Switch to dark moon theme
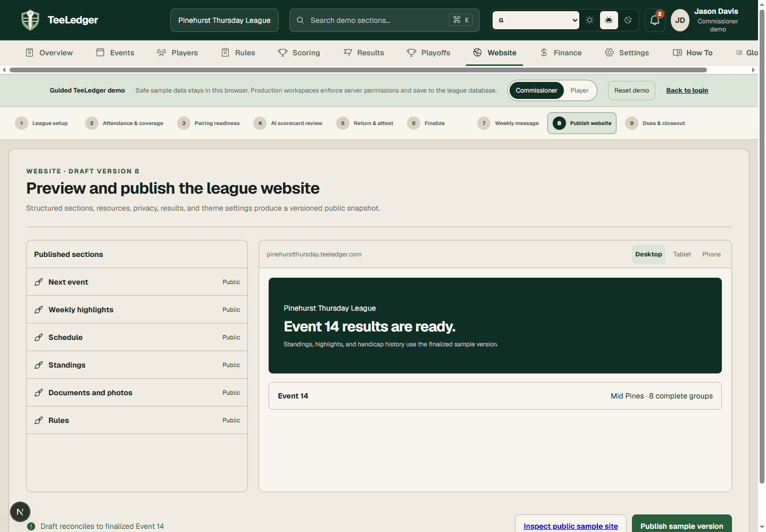The image size is (766, 532). (x=628, y=20)
